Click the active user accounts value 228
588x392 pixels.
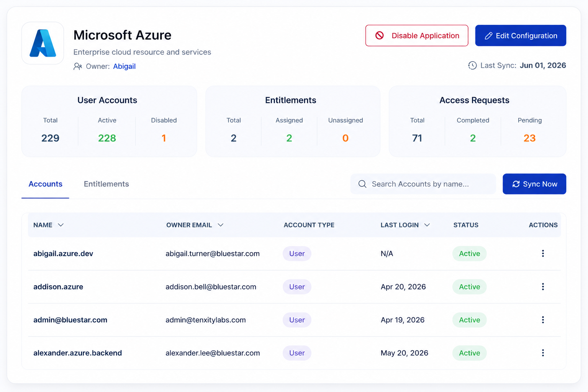tap(107, 138)
